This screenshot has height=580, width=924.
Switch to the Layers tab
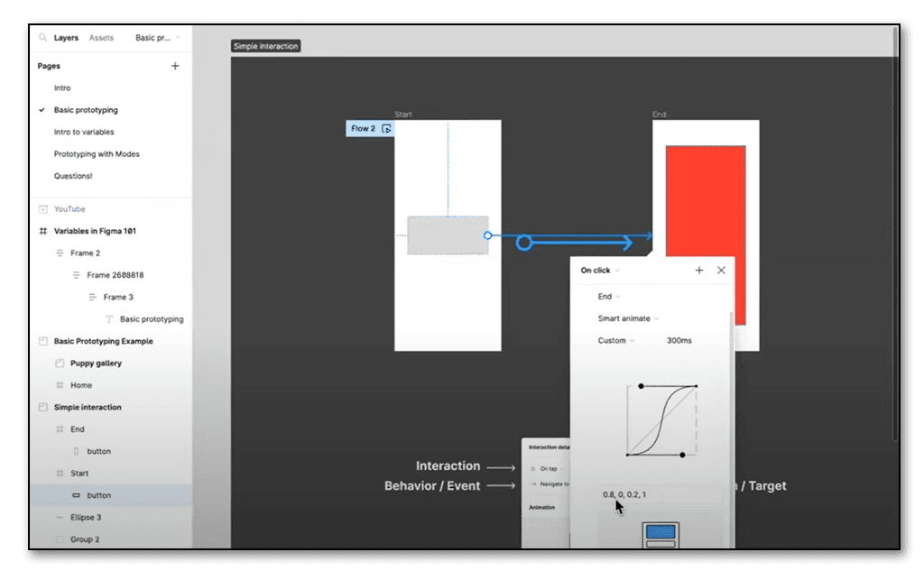click(66, 38)
